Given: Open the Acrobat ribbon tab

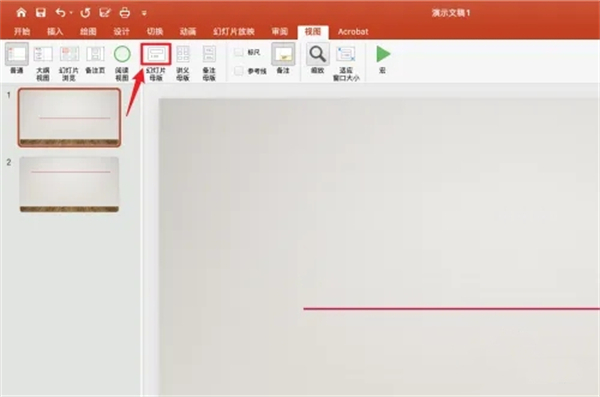Looking at the screenshot, I should click(x=353, y=31).
